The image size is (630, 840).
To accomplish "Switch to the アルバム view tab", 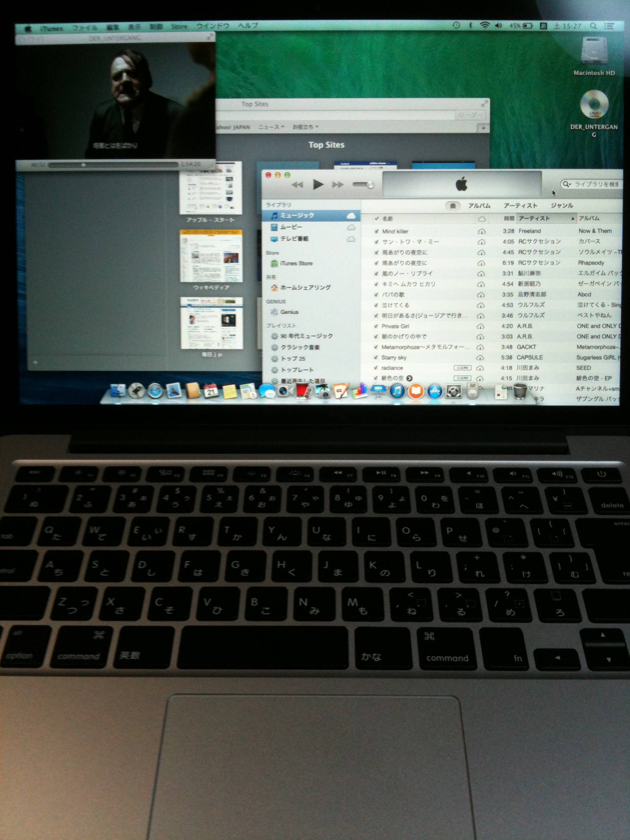I will (x=479, y=205).
